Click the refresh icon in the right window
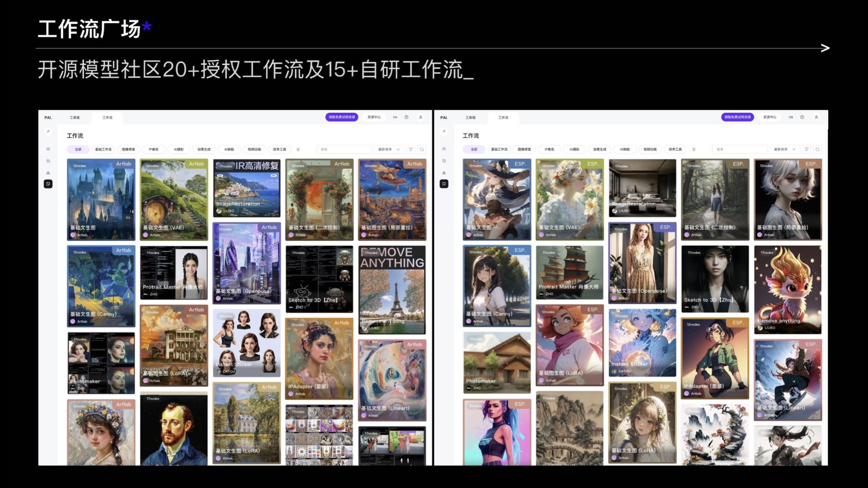The width and height of the screenshot is (868, 488). pyautogui.click(x=817, y=149)
